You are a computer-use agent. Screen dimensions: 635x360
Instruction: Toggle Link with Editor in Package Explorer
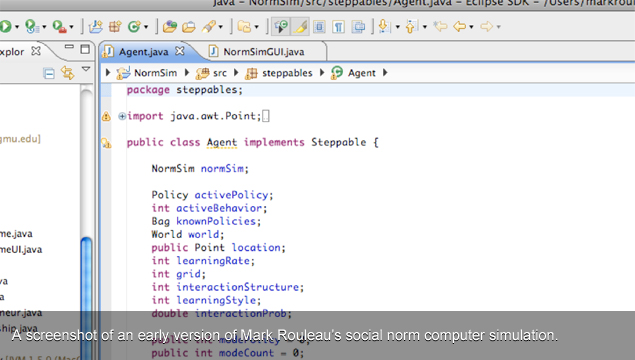(x=68, y=73)
